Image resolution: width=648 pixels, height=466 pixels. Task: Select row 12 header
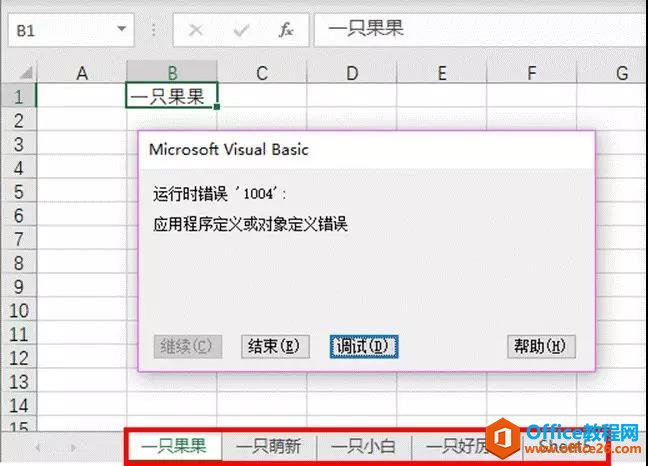18,357
